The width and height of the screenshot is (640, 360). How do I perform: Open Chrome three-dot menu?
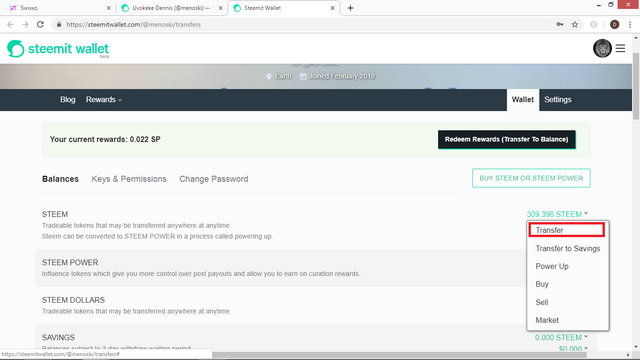630,24
